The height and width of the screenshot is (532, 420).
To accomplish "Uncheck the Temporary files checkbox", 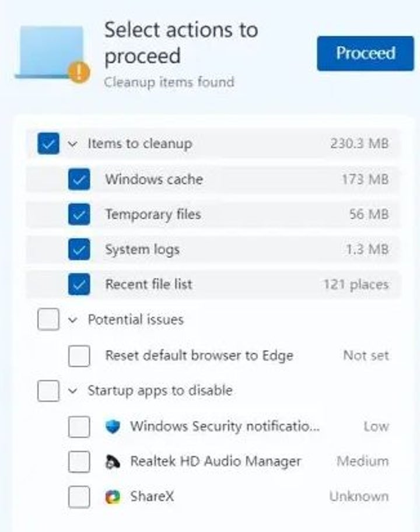I will pos(79,215).
